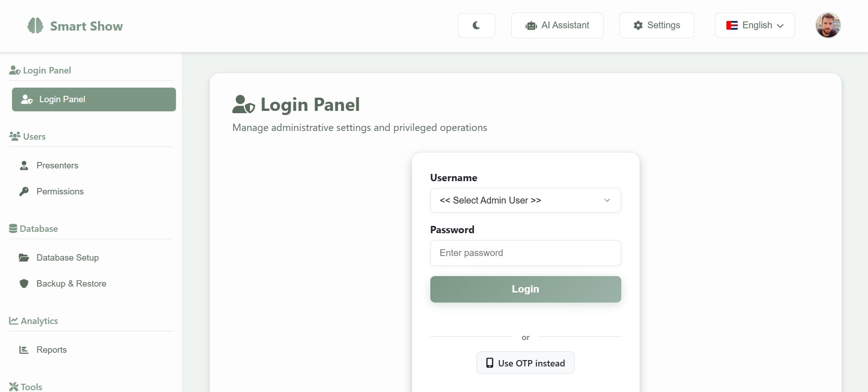
Task: Expand the Select Admin User dropdown
Action: point(525,200)
